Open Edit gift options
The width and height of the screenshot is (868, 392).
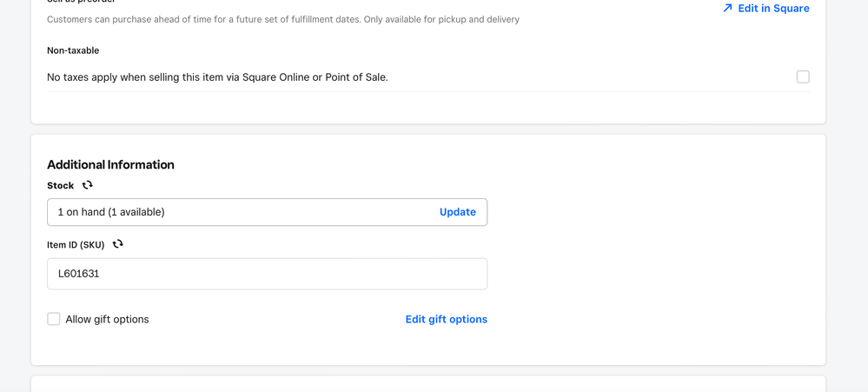[446, 319]
